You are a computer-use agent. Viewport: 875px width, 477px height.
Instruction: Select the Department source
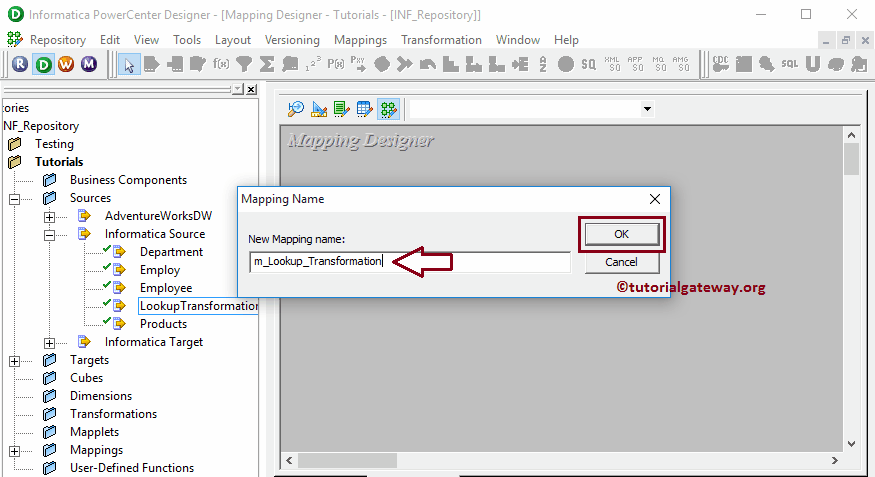click(171, 252)
